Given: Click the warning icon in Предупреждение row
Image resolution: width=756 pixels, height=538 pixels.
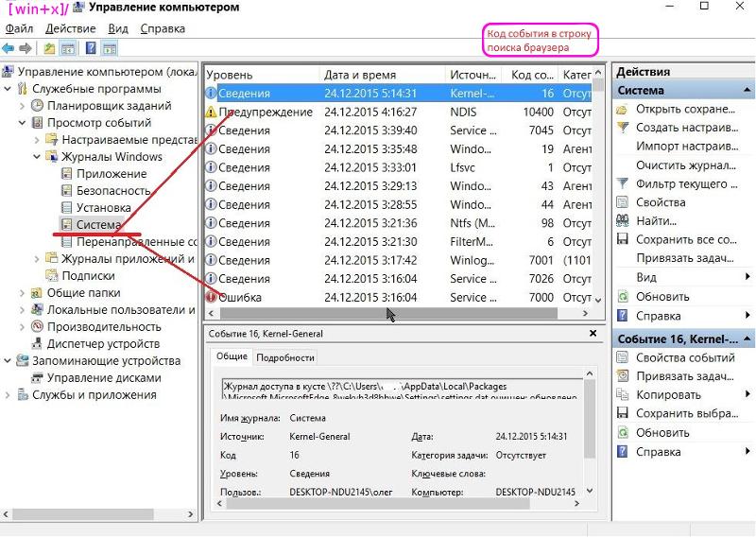Looking at the screenshot, I should tap(211, 112).
